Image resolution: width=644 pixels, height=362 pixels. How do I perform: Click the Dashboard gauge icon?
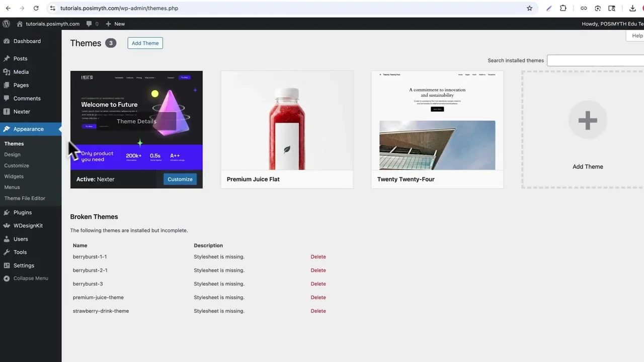[7, 41]
